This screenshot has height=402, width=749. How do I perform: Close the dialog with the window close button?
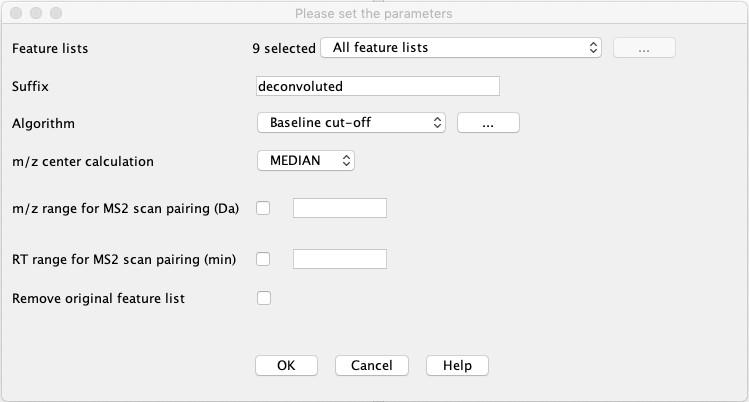tap(15, 13)
